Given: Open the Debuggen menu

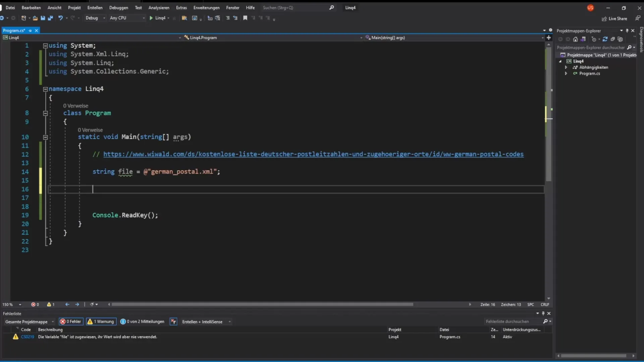Looking at the screenshot, I should 118,8.
